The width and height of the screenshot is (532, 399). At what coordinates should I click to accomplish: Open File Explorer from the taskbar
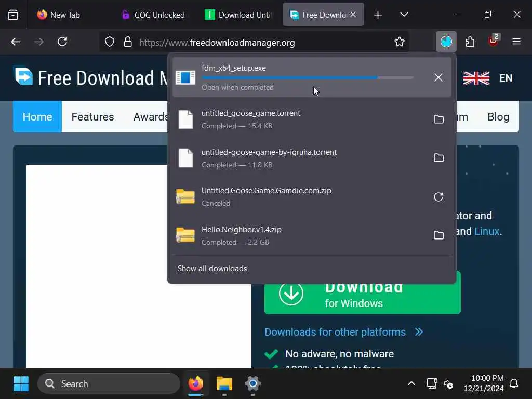tap(224, 384)
